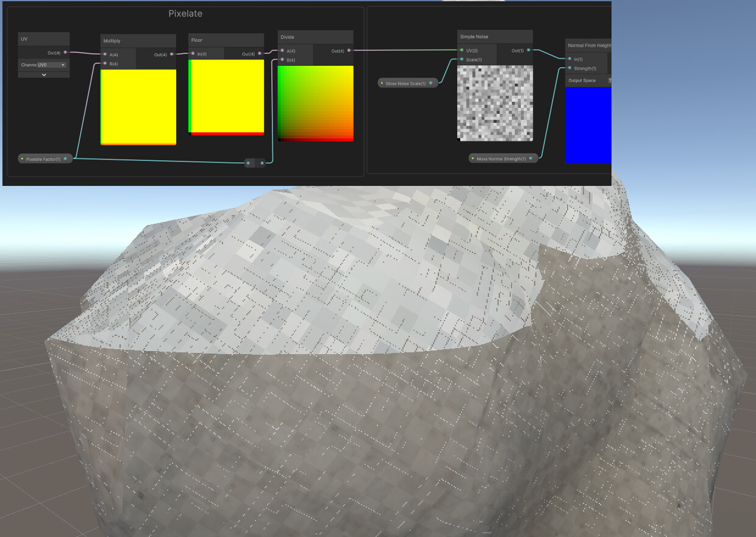Select the Floor node by its header
The image size is (756, 537).
(x=226, y=40)
